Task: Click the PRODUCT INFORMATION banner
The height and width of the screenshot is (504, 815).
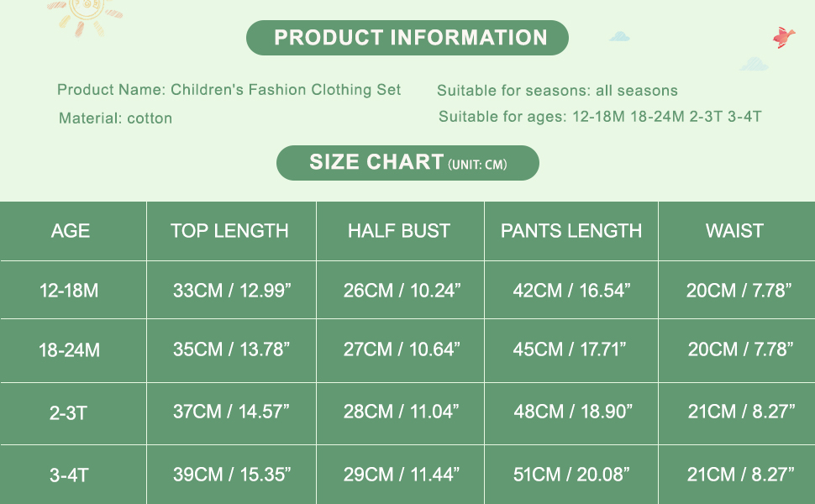Action: [x=407, y=38]
